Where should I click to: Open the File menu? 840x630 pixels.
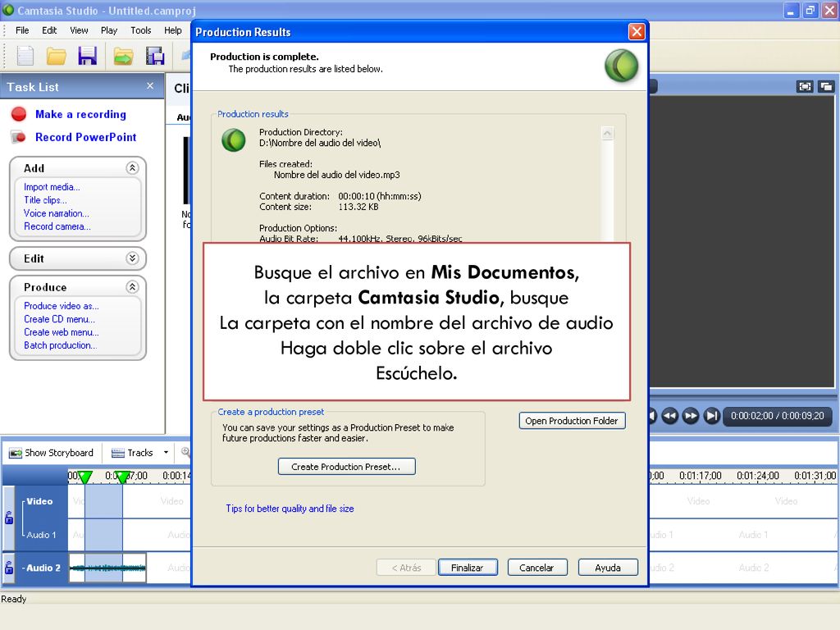[22, 30]
